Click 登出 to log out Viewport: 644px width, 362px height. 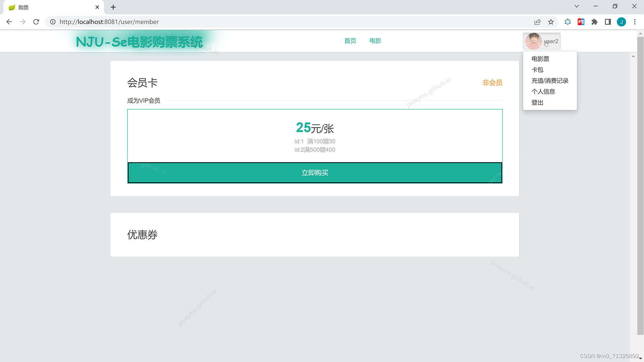(537, 103)
